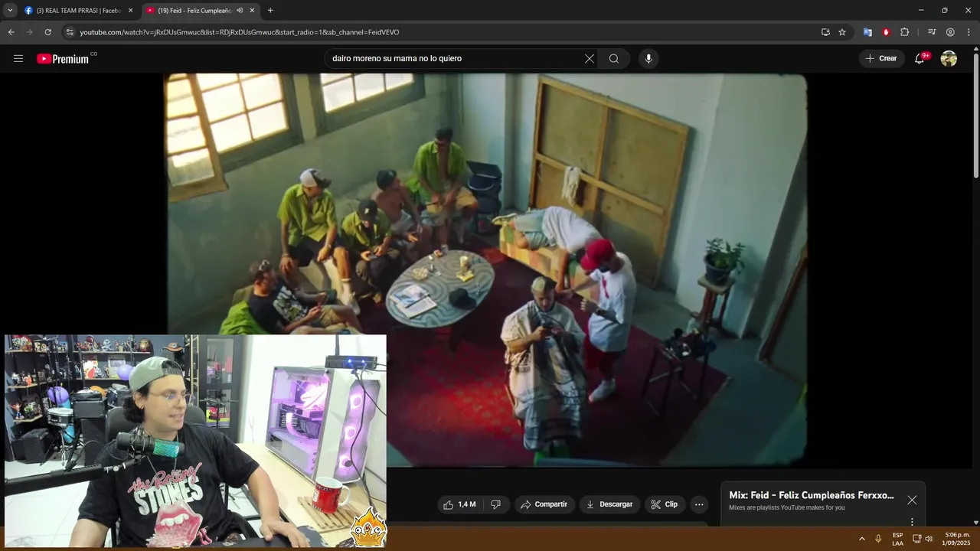
Task: Open taskbar microphone tray icon
Action: [878, 539]
